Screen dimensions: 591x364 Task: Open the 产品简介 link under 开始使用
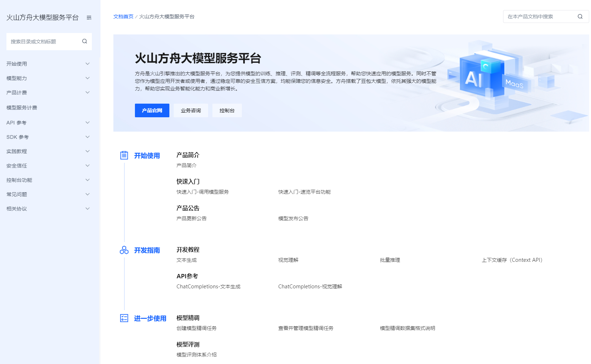point(187,165)
